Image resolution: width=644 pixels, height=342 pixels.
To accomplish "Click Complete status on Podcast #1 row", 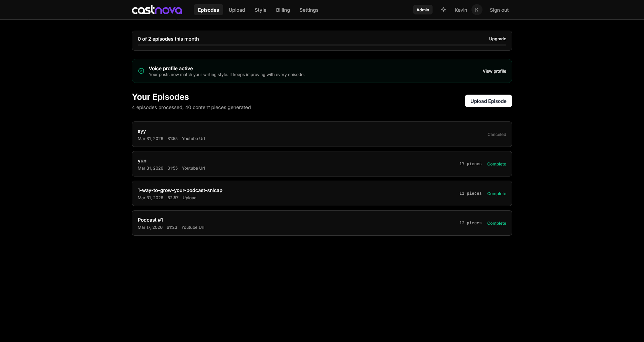I will pos(497,223).
